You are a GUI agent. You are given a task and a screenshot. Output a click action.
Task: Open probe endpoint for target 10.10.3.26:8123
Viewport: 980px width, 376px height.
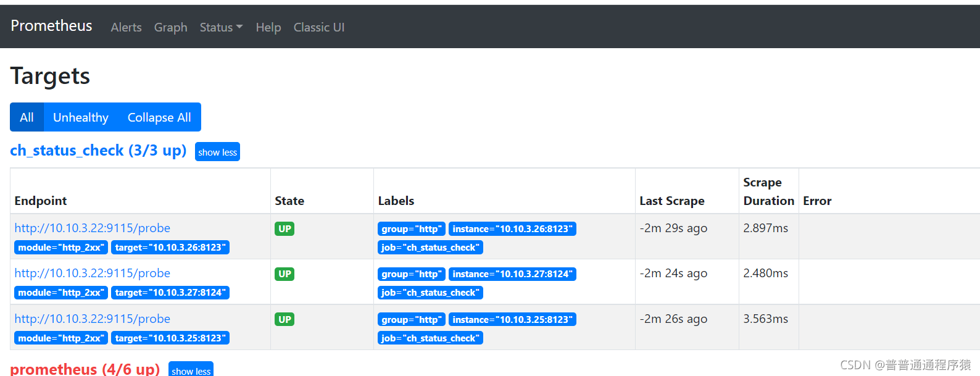tap(93, 228)
